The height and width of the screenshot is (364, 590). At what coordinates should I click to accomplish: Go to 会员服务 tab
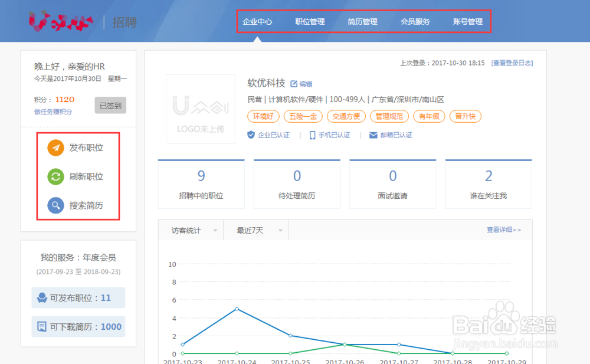coord(415,22)
